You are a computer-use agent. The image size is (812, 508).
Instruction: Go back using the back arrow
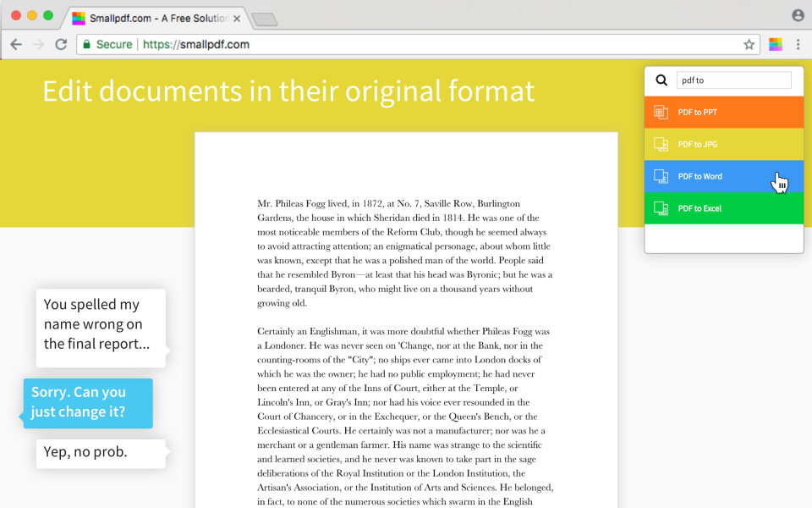pos(16,44)
